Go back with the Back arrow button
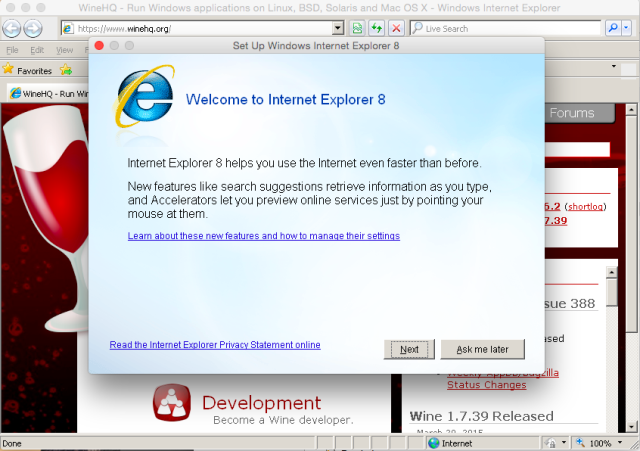The width and height of the screenshot is (640, 451). pos(11,29)
